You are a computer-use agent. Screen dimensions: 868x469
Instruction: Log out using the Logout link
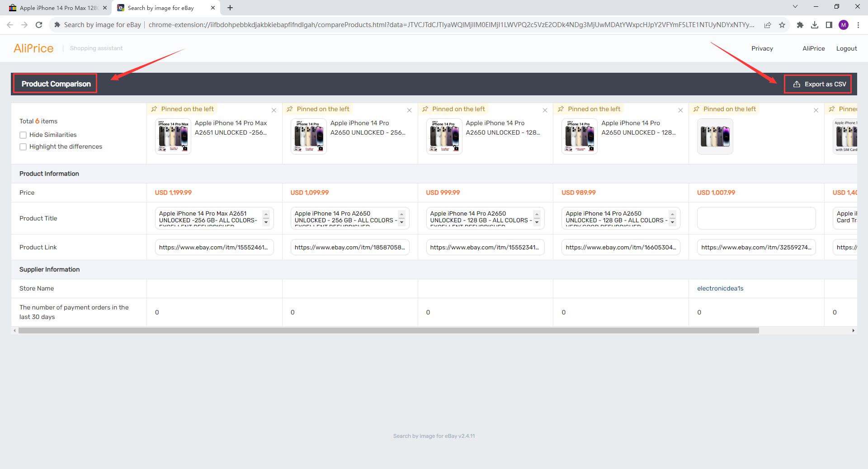(846, 48)
